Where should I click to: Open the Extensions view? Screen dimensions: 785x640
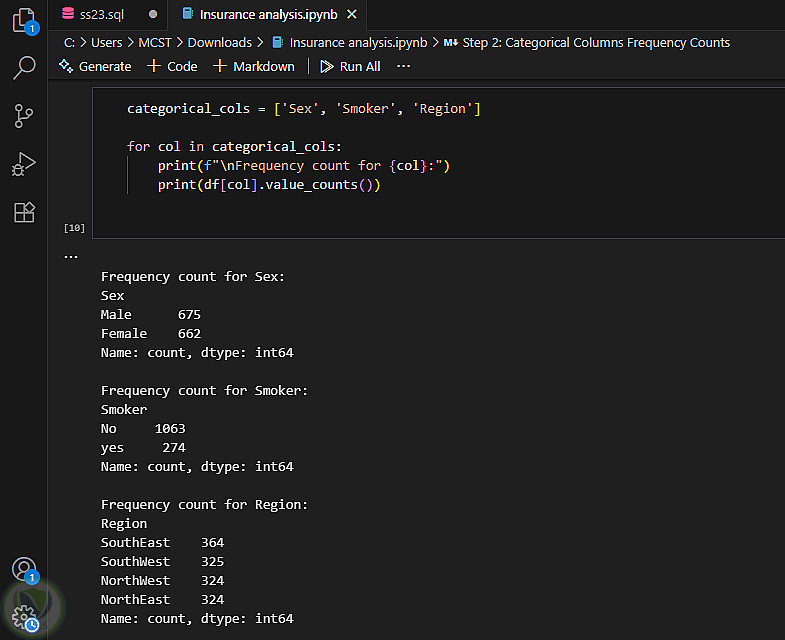click(24, 212)
